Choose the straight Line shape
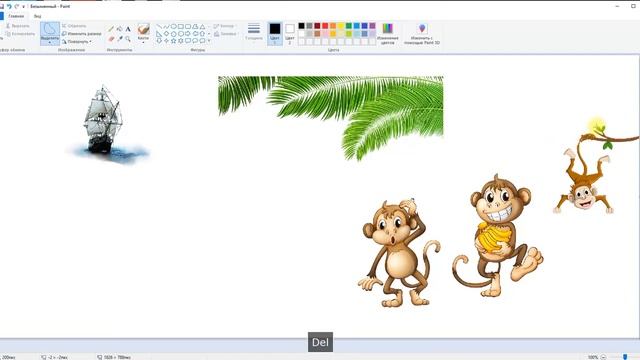 click(159, 26)
